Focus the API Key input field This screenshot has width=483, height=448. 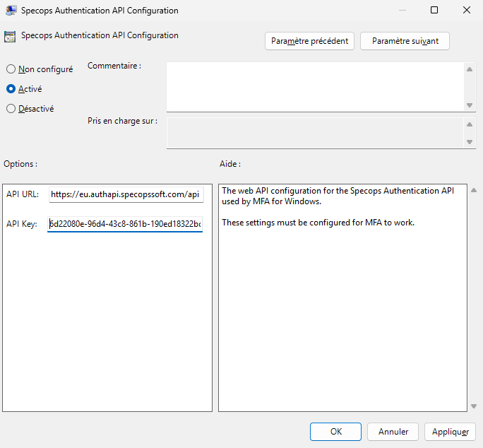tap(125, 224)
